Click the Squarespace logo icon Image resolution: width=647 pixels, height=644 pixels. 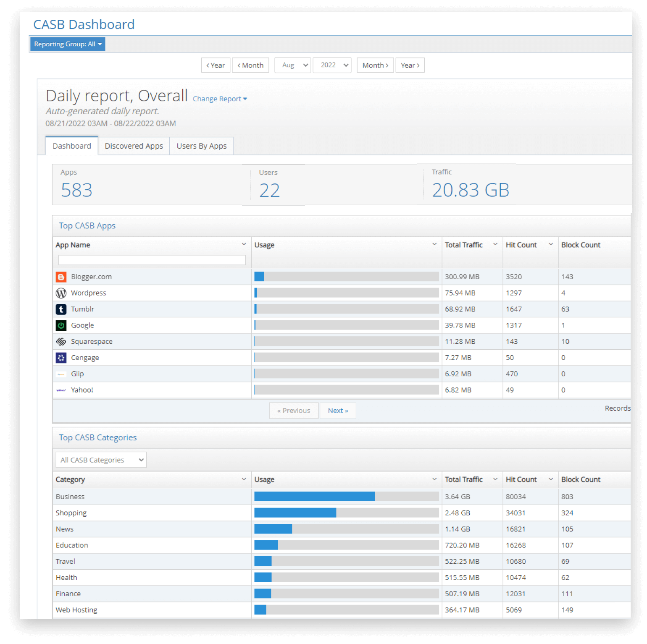pos(61,341)
